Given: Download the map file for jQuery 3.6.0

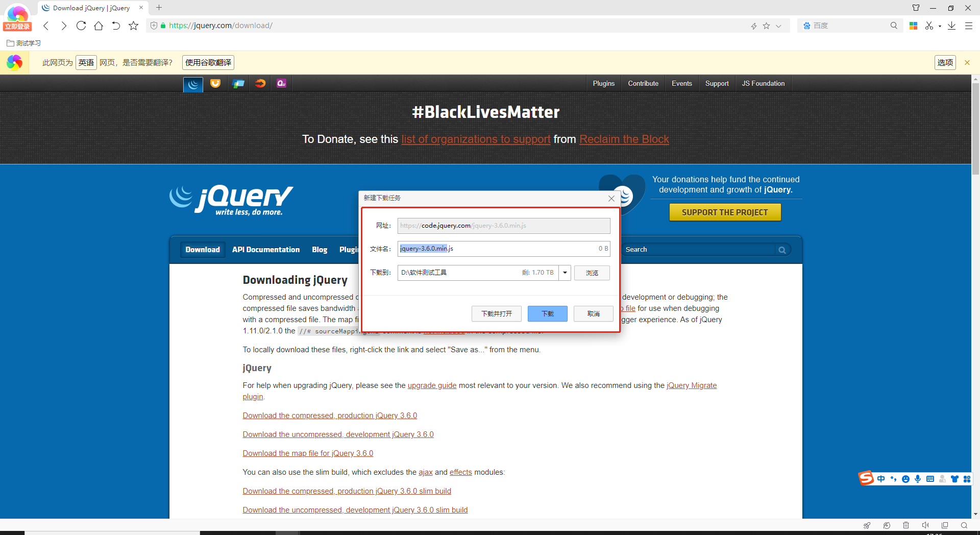Looking at the screenshot, I should [x=308, y=453].
